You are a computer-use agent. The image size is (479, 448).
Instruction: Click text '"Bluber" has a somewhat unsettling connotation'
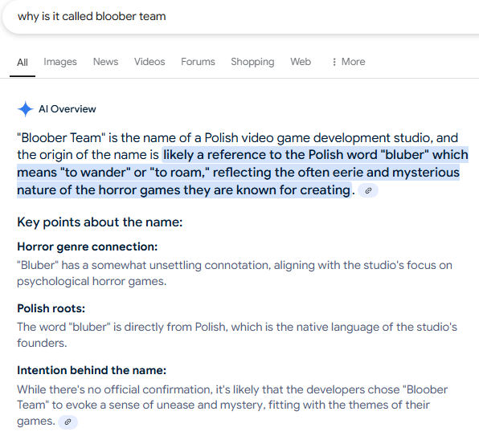click(x=144, y=265)
